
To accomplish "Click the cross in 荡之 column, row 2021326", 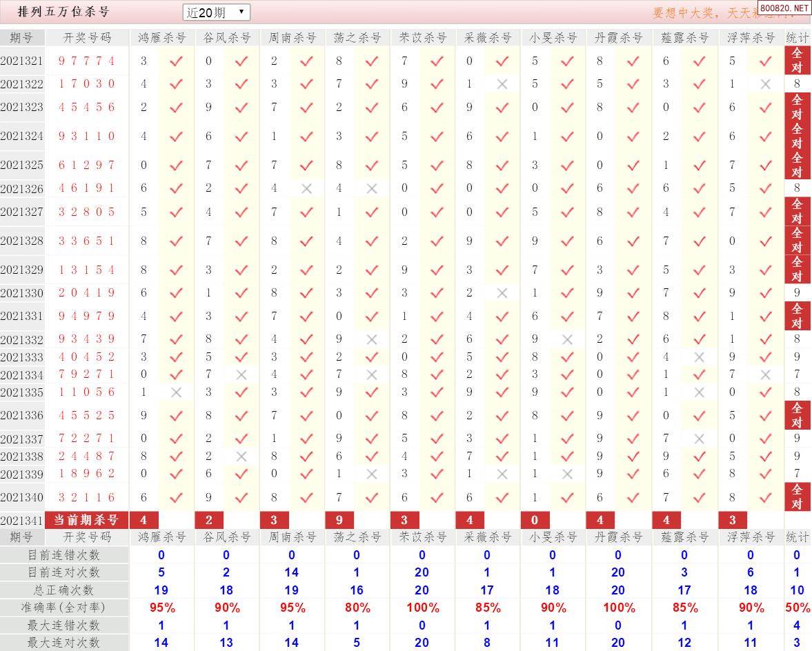I will 371,188.
